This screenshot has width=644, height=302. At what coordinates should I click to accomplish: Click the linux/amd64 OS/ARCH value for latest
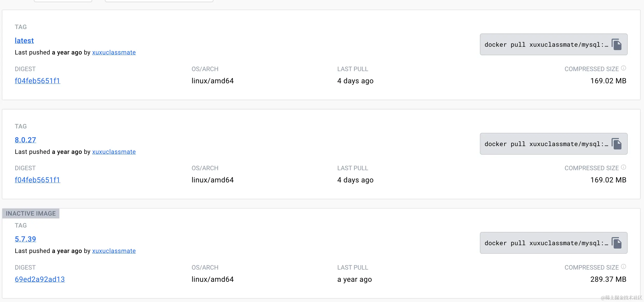pyautogui.click(x=212, y=81)
